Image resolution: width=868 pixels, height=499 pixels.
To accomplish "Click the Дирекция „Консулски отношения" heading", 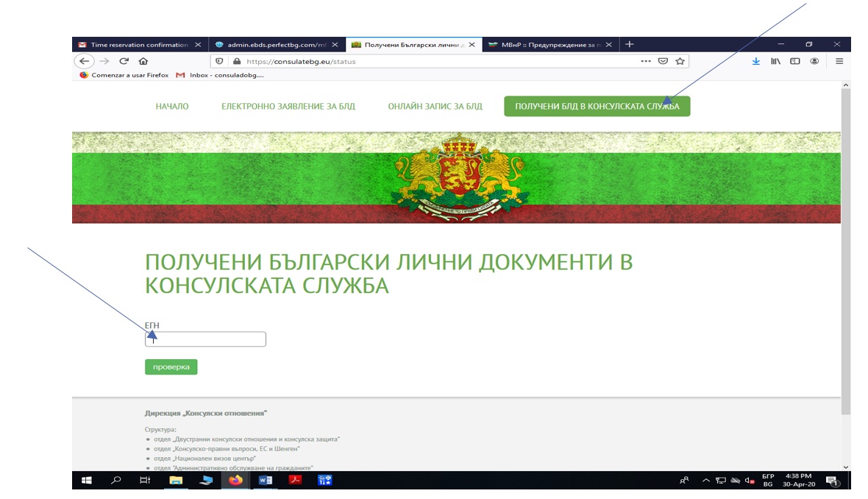I will click(x=206, y=413).
